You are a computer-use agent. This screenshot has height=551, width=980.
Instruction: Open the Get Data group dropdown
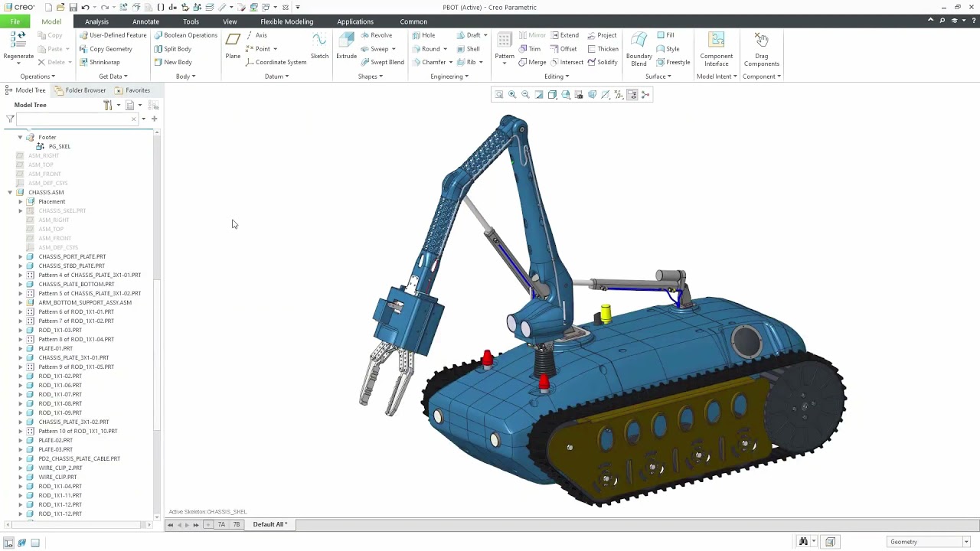click(x=113, y=77)
